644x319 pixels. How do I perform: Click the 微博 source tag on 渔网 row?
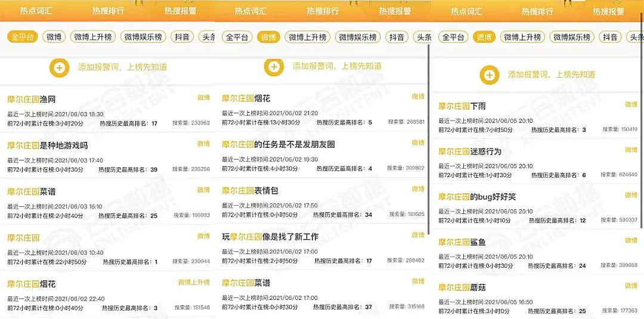[x=204, y=98]
